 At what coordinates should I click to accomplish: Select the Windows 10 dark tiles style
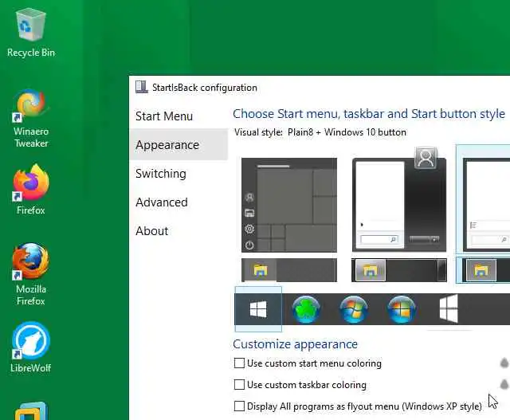pos(289,205)
